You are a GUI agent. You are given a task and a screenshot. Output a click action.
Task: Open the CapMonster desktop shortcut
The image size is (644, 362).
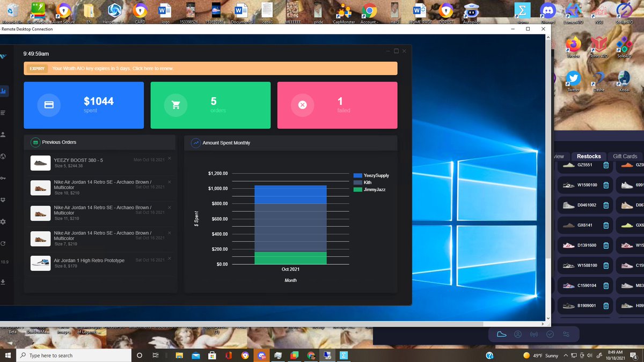(343, 13)
